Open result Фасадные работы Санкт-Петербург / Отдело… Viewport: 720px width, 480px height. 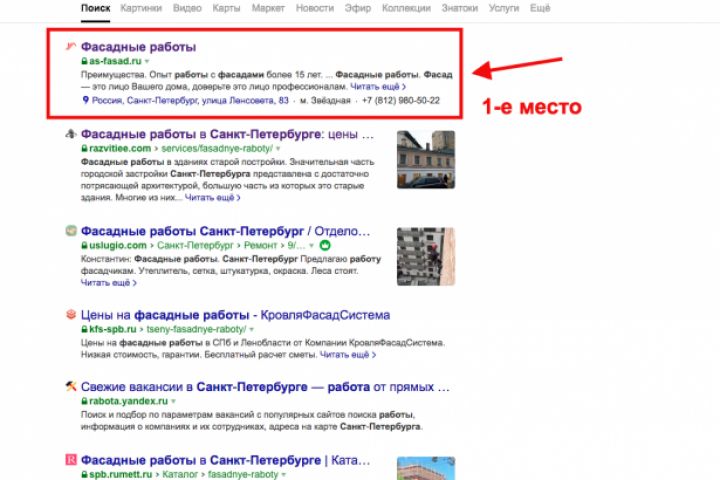(225, 231)
